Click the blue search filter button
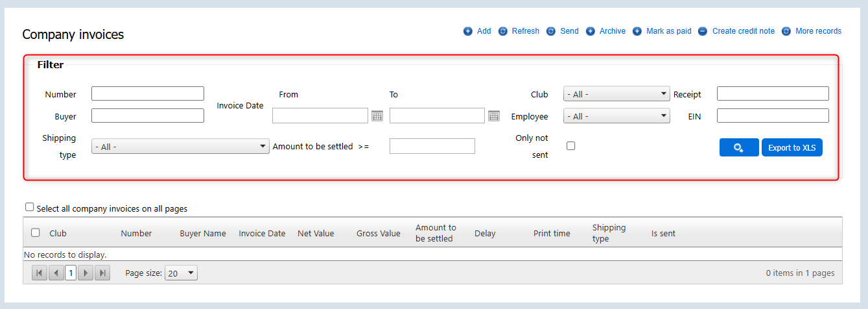868x309 pixels. pyautogui.click(x=738, y=147)
